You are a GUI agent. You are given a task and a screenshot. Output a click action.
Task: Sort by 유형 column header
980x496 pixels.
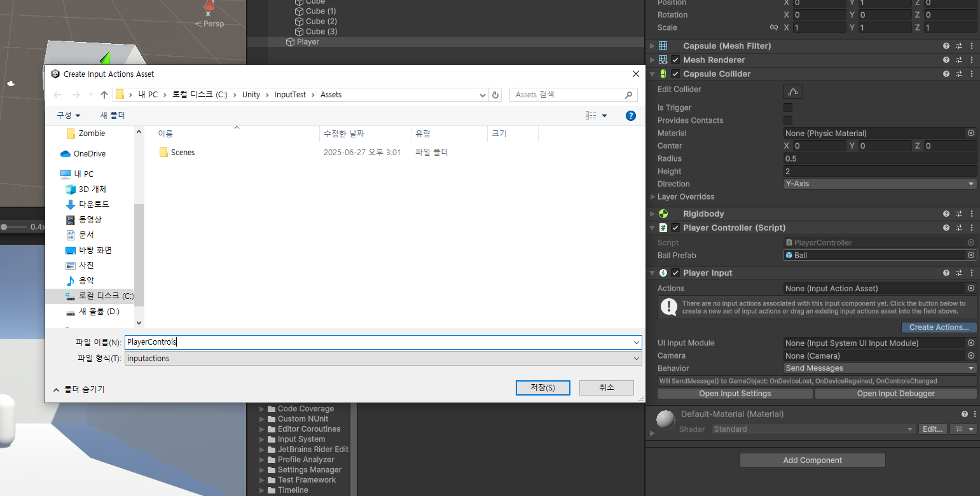click(x=449, y=134)
